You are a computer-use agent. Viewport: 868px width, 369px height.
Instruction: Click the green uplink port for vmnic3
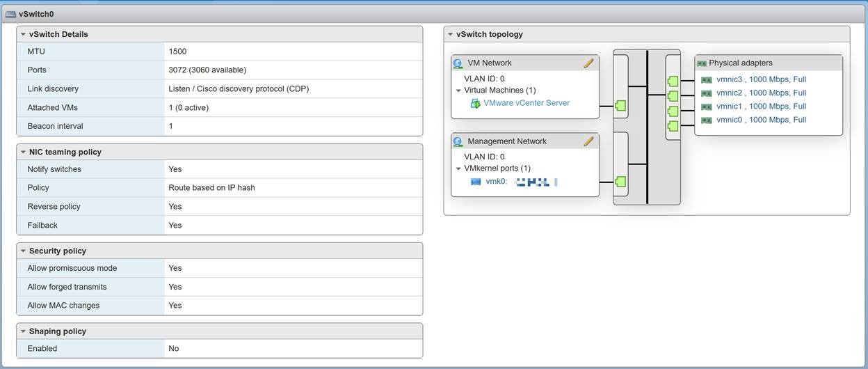click(673, 81)
